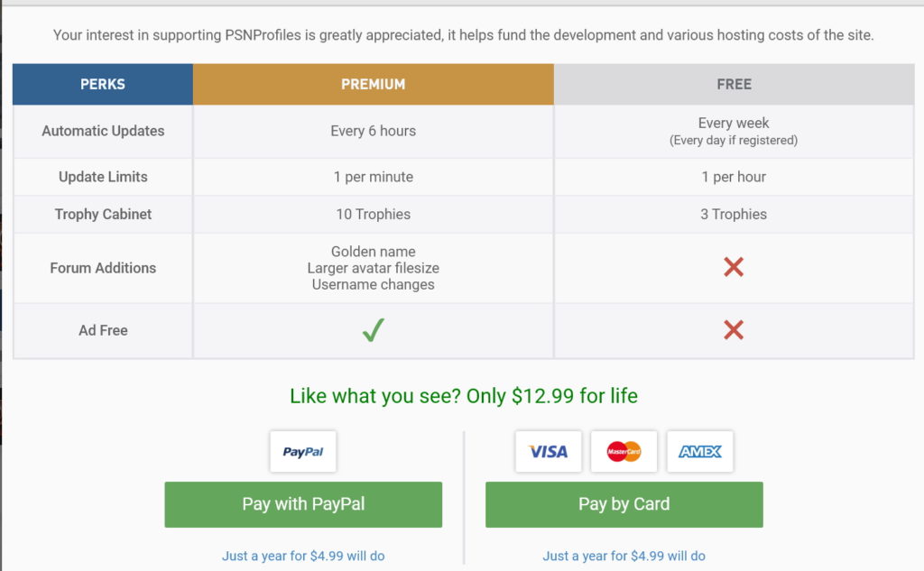The height and width of the screenshot is (571, 924).
Task: Click the PayPal logo icon
Action: (303, 451)
